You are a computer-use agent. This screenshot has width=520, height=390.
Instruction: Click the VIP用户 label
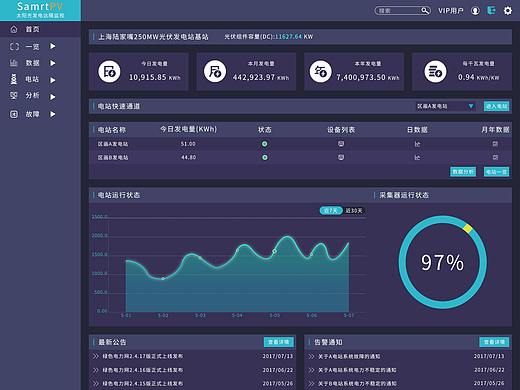(x=450, y=11)
